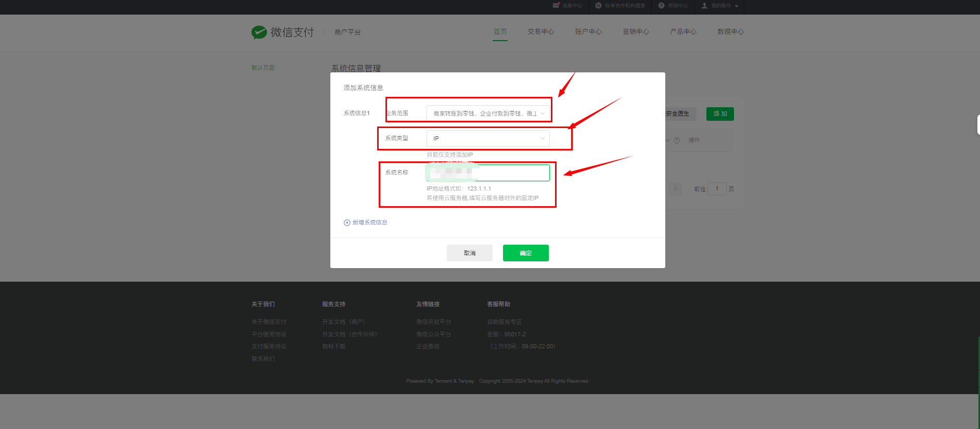The height and width of the screenshot is (429, 980).
Task: Click the 取消 button
Action: pos(469,253)
